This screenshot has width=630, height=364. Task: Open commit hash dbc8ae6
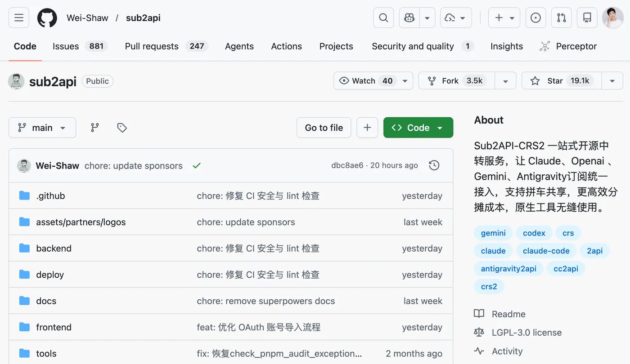347,166
